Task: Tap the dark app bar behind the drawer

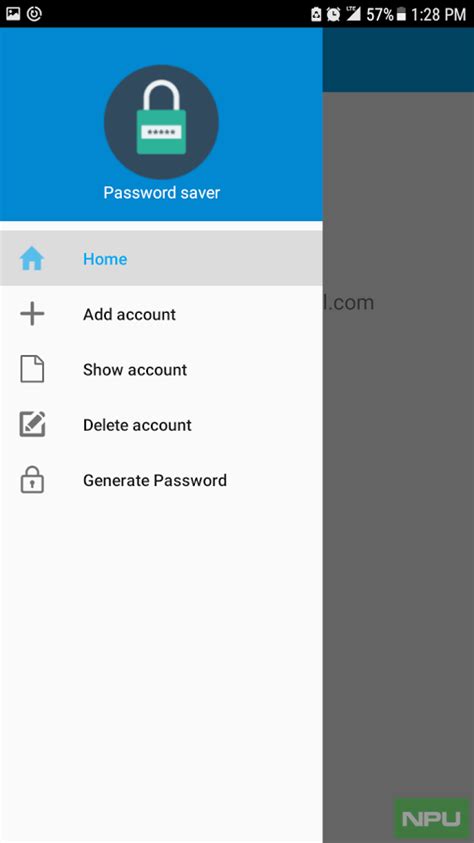Action: point(398,60)
